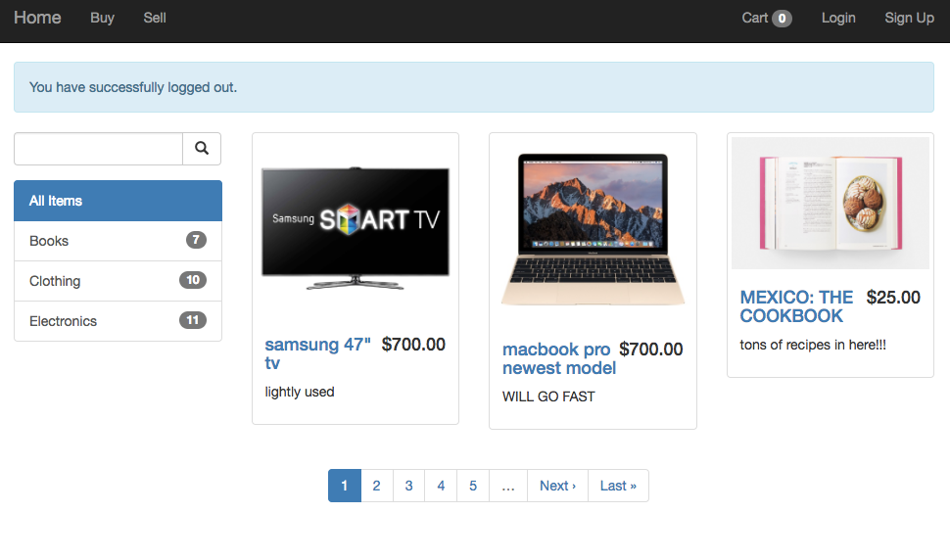This screenshot has height=560, width=950.
Task: Click the Books count badge 7
Action: click(x=196, y=240)
